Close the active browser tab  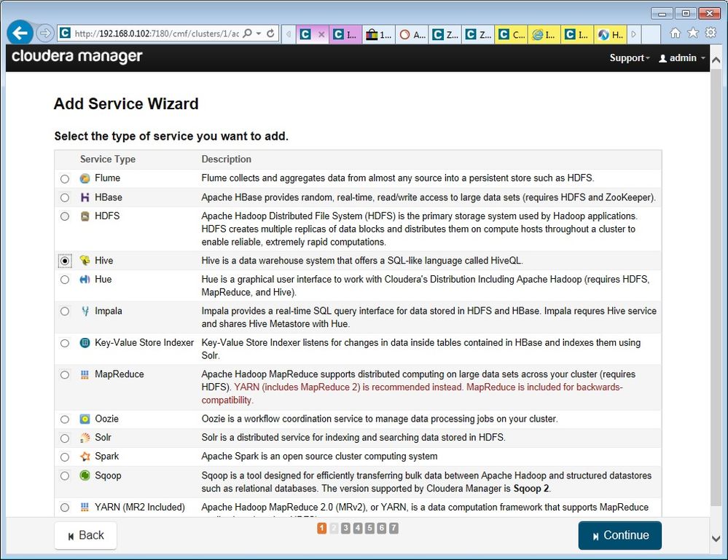tap(321, 34)
